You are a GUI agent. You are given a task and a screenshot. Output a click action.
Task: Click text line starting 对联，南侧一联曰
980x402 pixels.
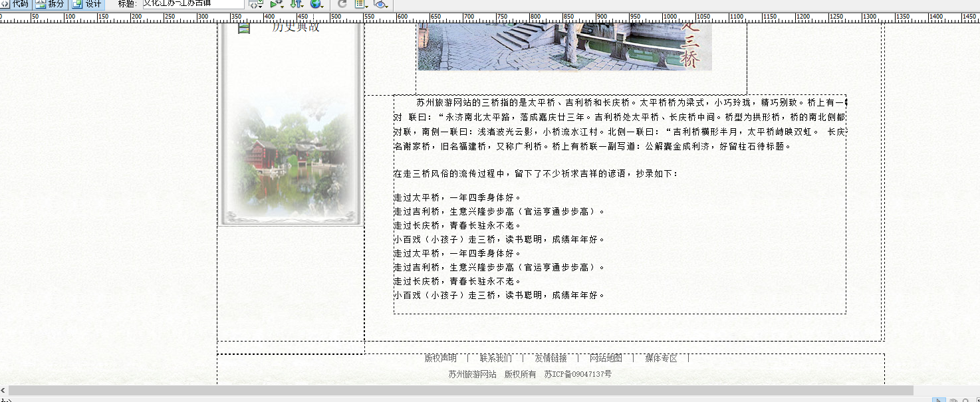point(620,132)
